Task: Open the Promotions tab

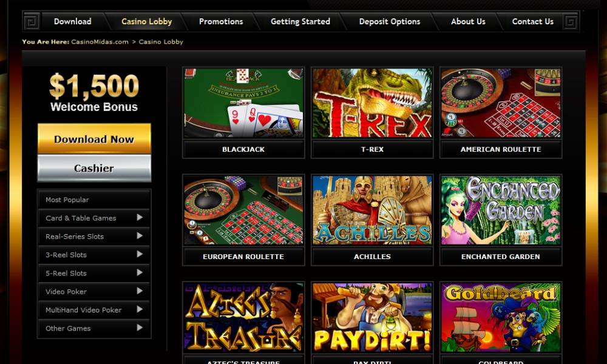Action: pos(221,22)
